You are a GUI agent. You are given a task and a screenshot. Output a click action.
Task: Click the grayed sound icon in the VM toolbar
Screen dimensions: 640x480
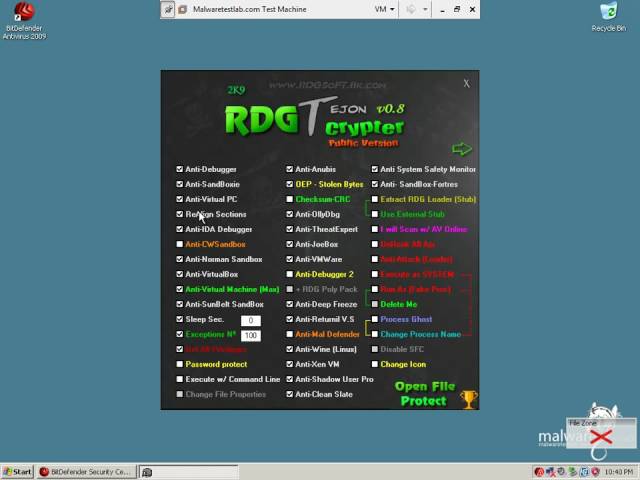pyautogui.click(x=411, y=9)
